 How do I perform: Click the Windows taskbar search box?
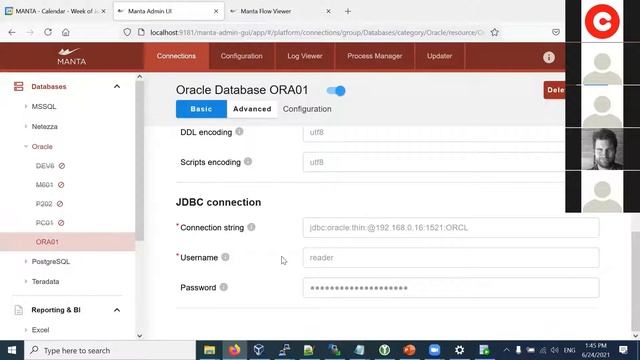(110, 350)
